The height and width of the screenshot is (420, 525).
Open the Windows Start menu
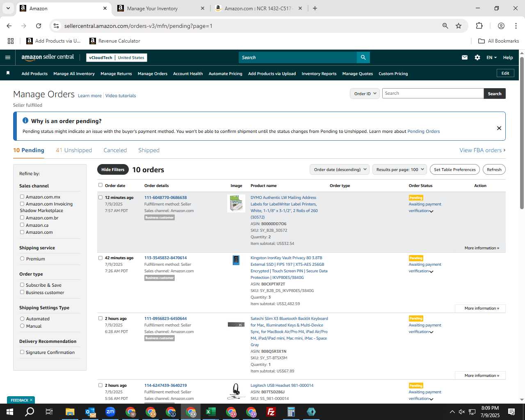pyautogui.click(x=10, y=412)
